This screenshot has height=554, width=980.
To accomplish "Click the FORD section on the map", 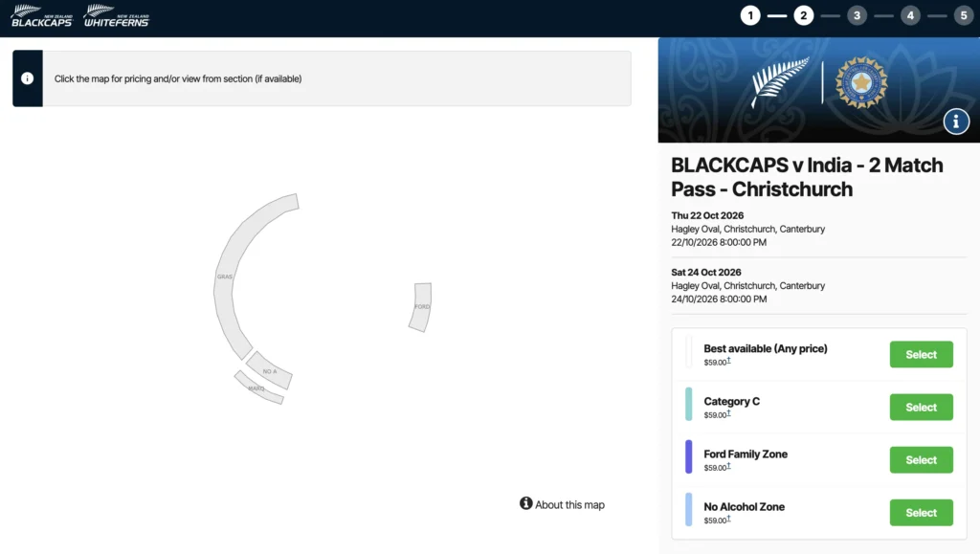I will tap(421, 307).
